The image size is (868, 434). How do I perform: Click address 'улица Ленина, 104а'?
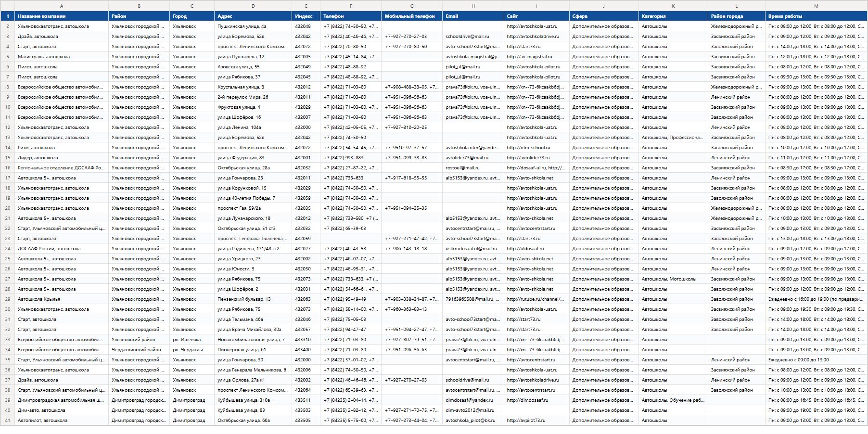coord(253,128)
